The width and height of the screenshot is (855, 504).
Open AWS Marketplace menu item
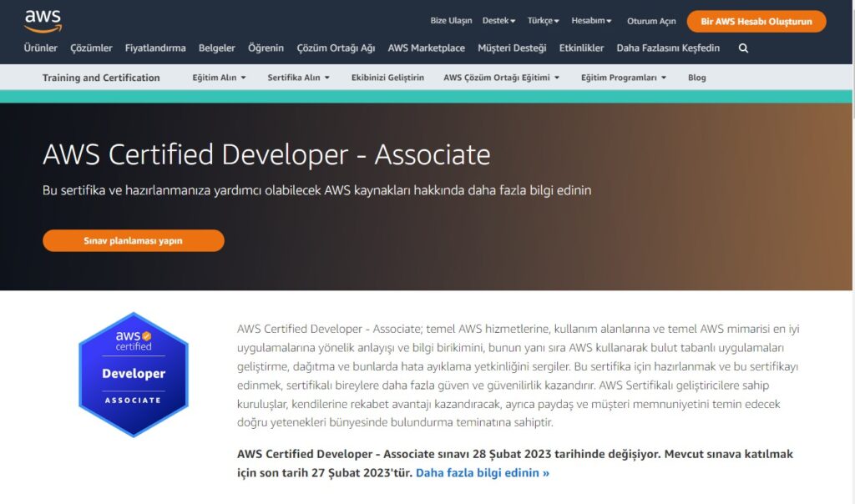[x=427, y=48]
